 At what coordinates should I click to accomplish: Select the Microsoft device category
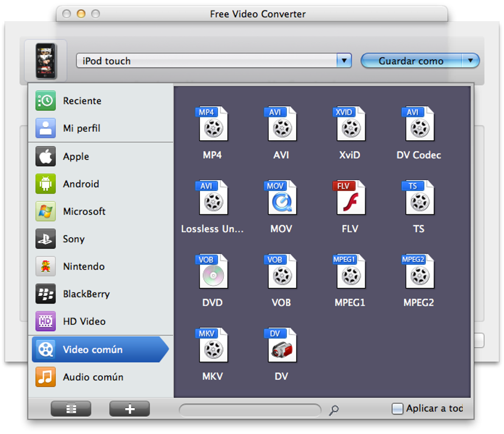pyautogui.click(x=101, y=211)
